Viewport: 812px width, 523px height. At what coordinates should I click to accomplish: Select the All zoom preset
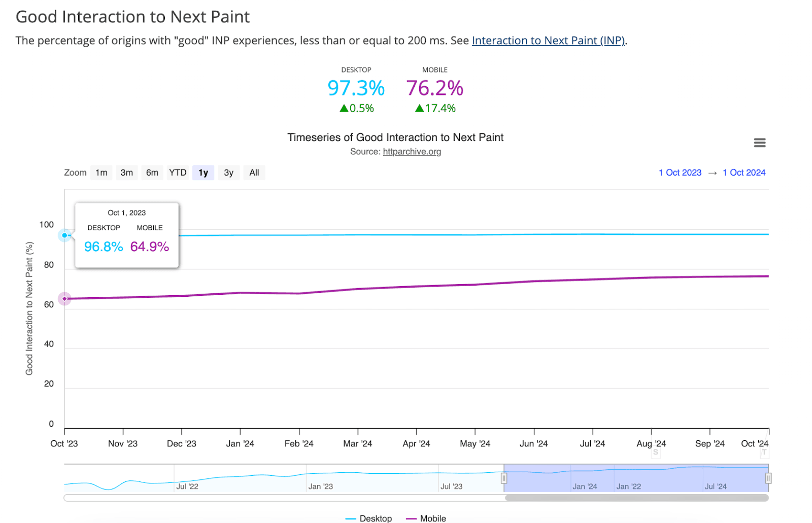coord(254,172)
